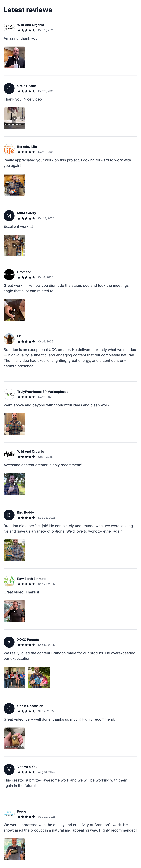Click the Uromend black logo avatar

point(9,275)
